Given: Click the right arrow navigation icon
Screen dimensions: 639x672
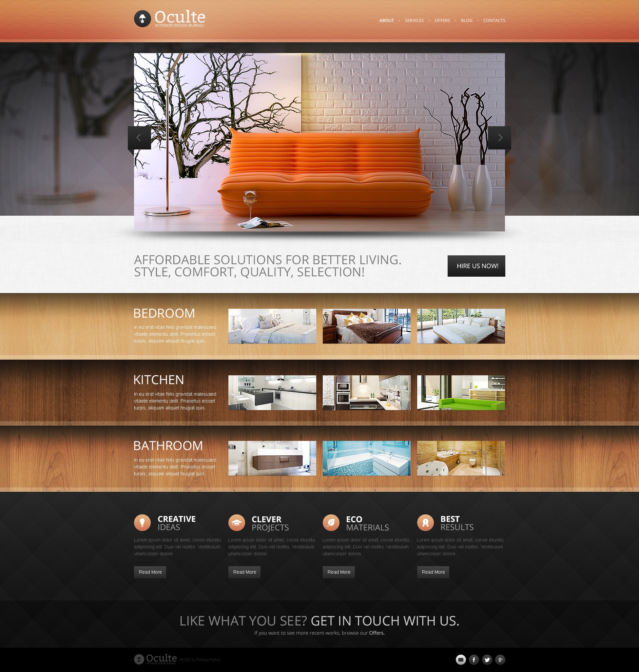Looking at the screenshot, I should tap(500, 137).
